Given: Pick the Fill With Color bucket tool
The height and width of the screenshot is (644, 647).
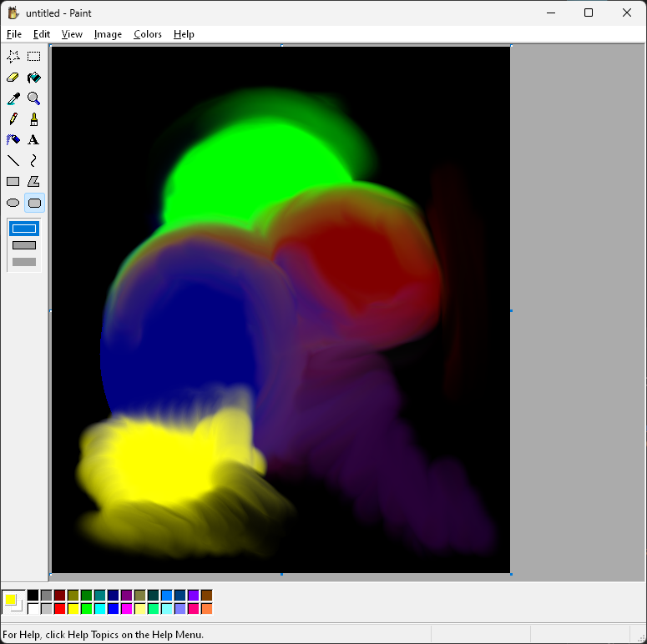Looking at the screenshot, I should click(34, 78).
